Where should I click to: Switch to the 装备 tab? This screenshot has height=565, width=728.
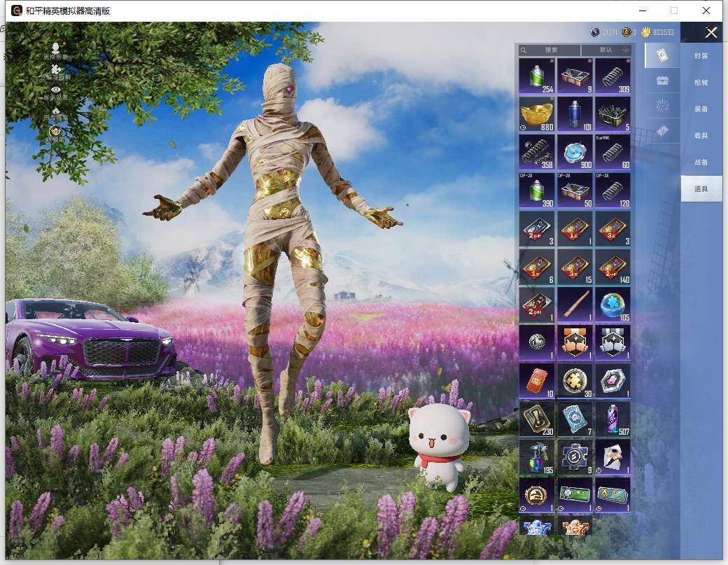701,109
